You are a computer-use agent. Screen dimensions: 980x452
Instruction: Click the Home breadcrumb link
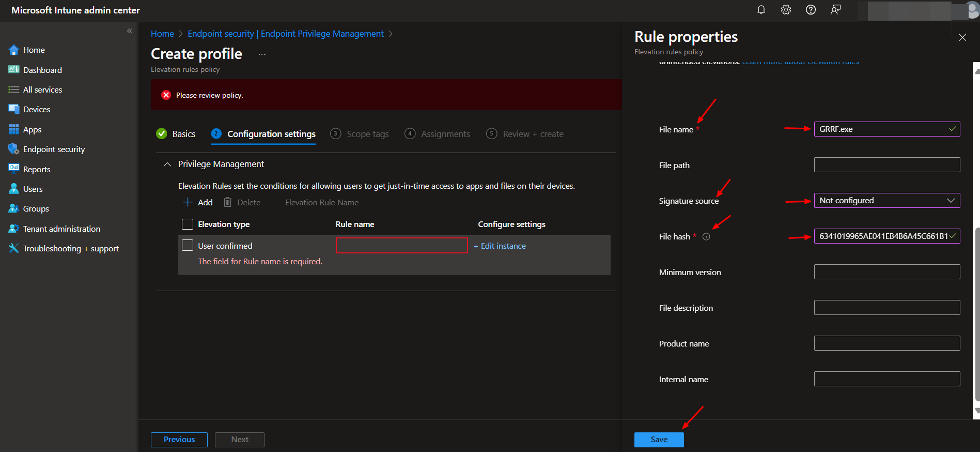[x=162, y=34]
